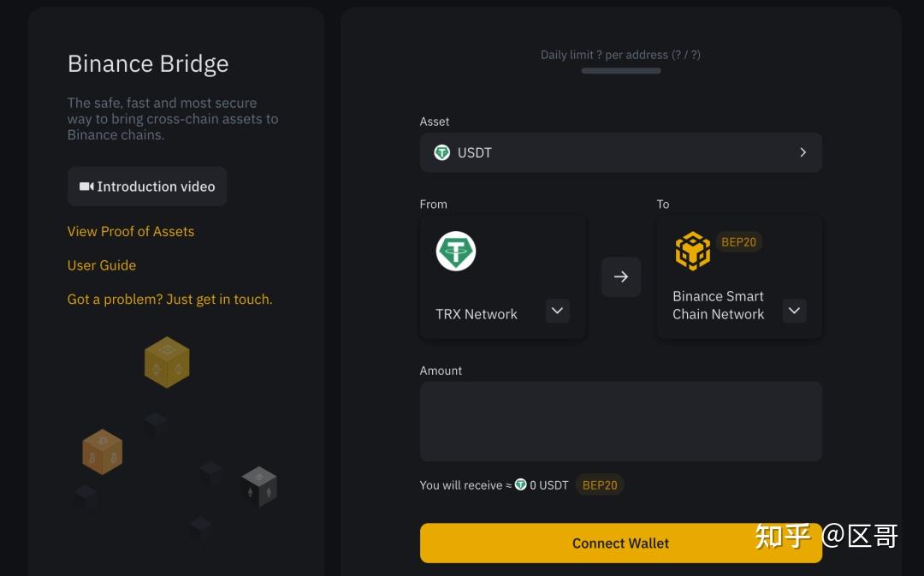Play the Introduction video
The height and width of the screenshot is (576, 924).
coord(147,187)
